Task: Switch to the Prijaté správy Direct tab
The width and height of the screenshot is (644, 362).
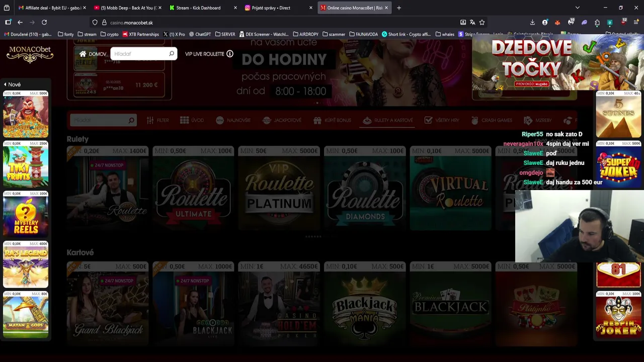Action: tap(279, 8)
